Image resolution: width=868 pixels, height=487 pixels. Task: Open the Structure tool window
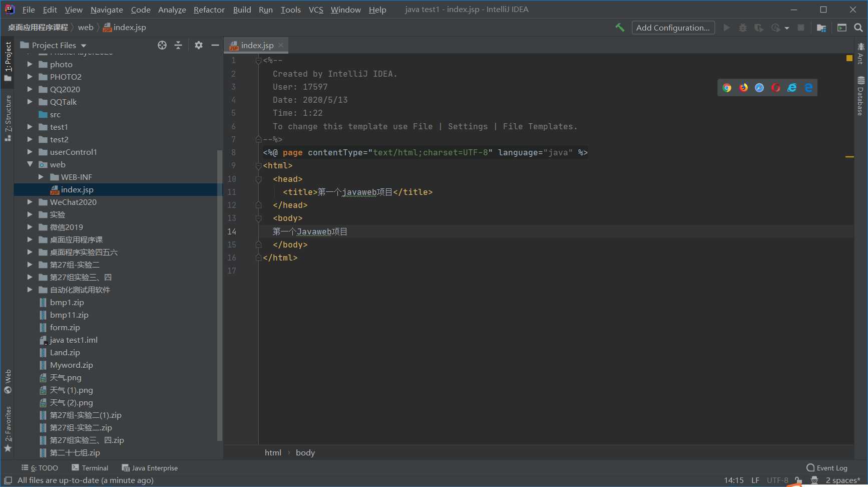click(8, 118)
